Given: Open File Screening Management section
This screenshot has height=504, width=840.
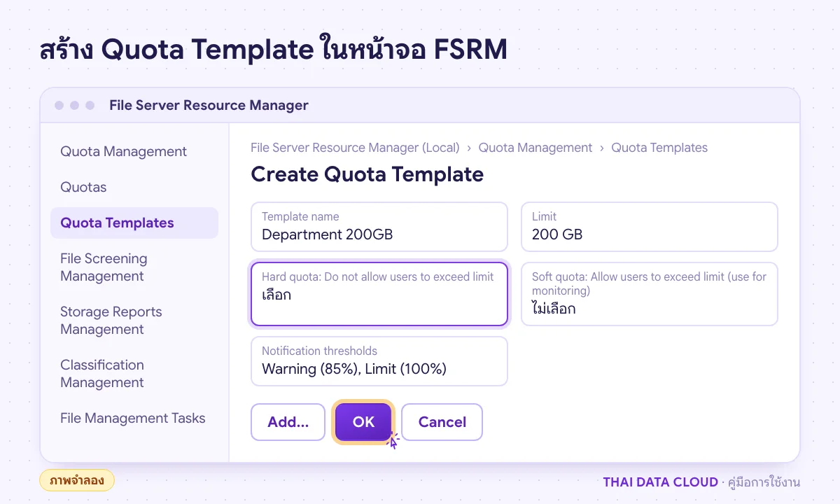Looking at the screenshot, I should coord(134,267).
